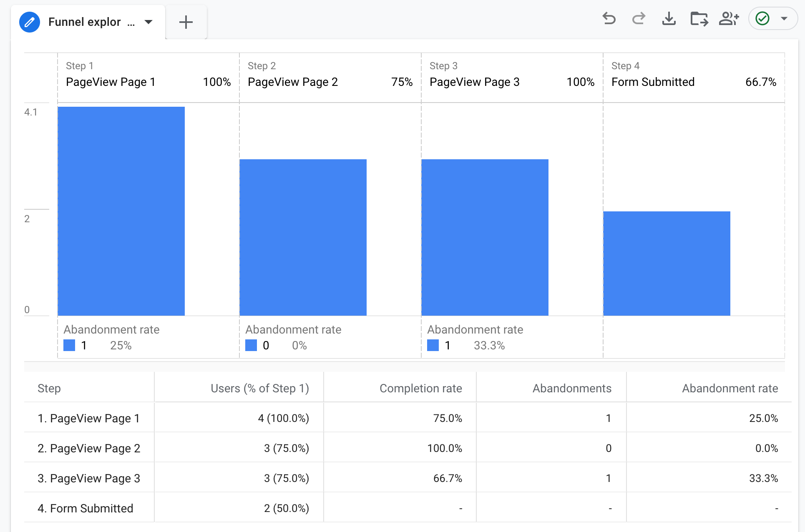Add a new tab with plus

pyautogui.click(x=186, y=22)
